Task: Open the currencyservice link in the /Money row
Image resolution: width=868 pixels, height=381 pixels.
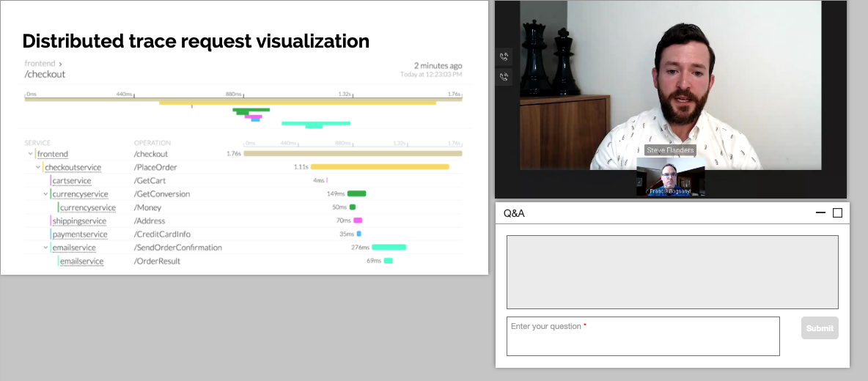Action: pyautogui.click(x=88, y=207)
